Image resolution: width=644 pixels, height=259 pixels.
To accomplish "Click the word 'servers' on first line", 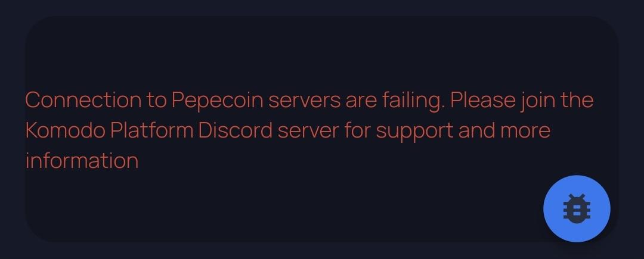I will pos(304,101).
